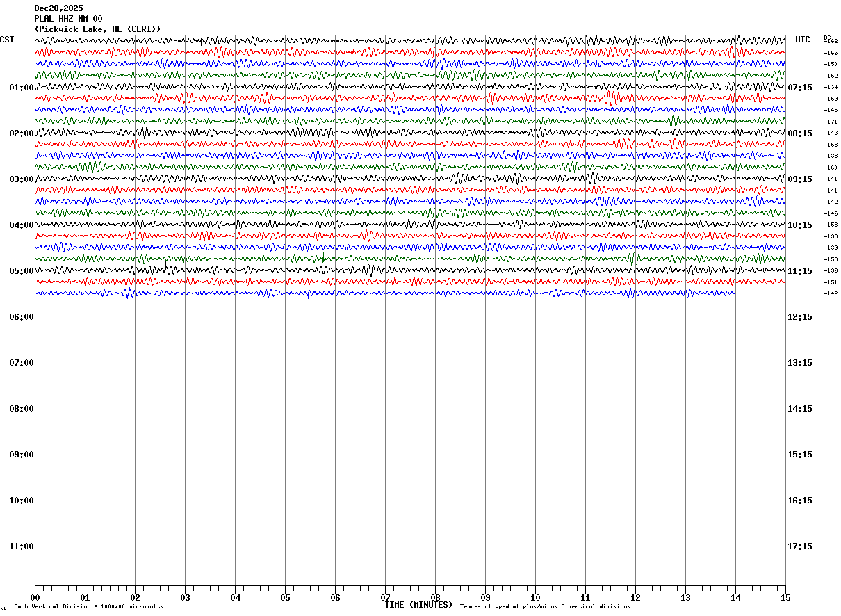The height and width of the screenshot is (616, 841).
Task: Select minute tick label 15 on axis
Action: pos(786,598)
